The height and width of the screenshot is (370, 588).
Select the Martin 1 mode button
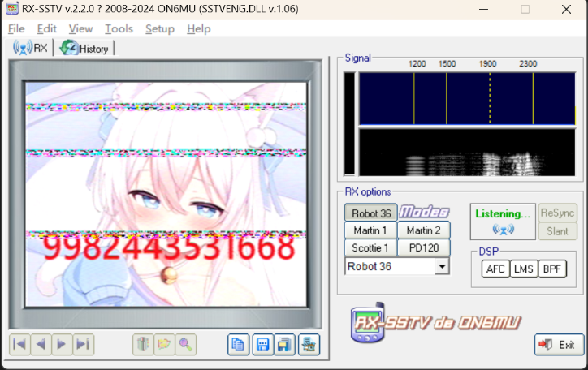370,230
